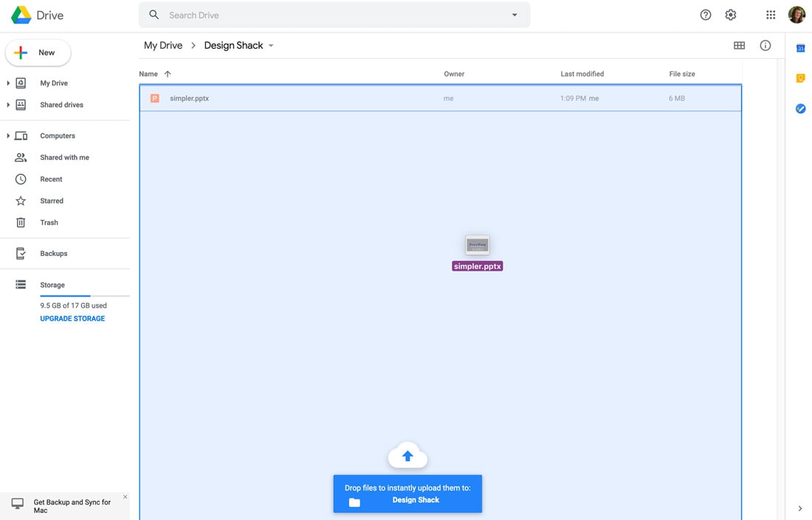Screen dimensions: 812x520
Task: Open search options dropdown arrow
Action: click(x=515, y=15)
